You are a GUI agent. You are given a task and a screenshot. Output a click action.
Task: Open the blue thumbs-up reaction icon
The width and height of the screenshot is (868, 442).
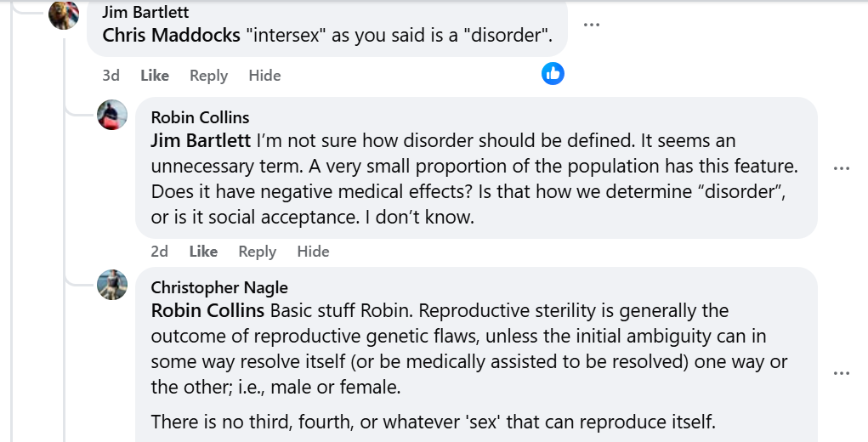pos(553,74)
